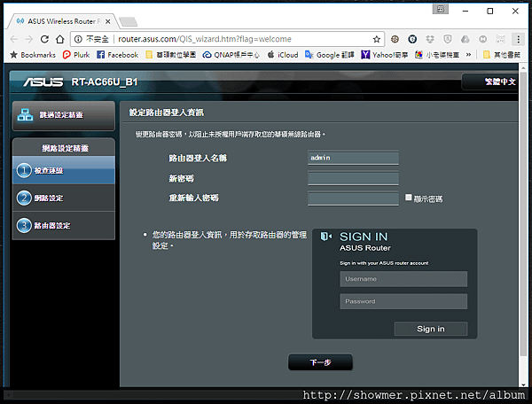532x404 pixels.
Task: Open the QNAP bookmark
Action: (x=231, y=55)
